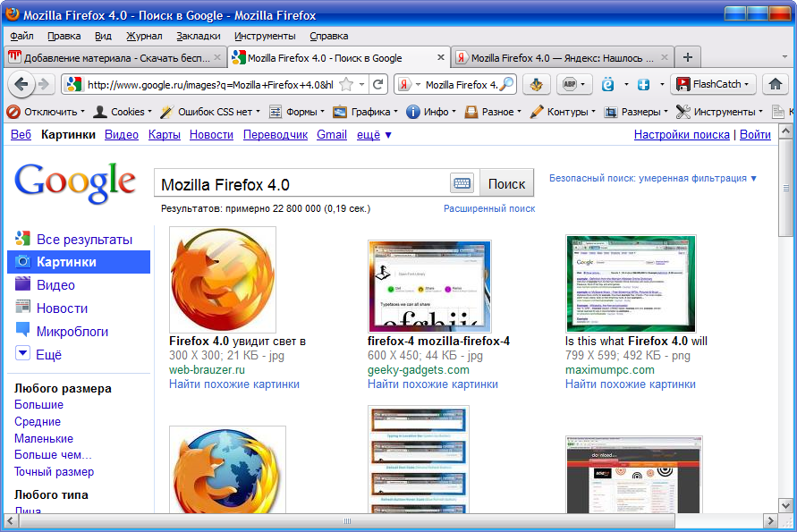Viewport: 797px width, 532px height.
Task: Click the horizontal scrollbar right arrow
Action: (771, 520)
